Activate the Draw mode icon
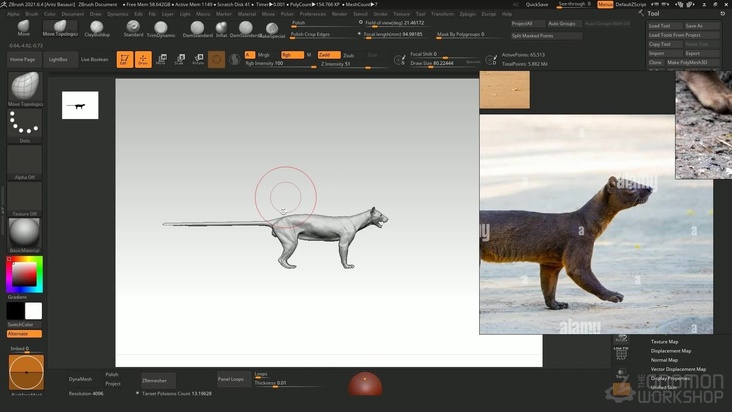 (144, 59)
